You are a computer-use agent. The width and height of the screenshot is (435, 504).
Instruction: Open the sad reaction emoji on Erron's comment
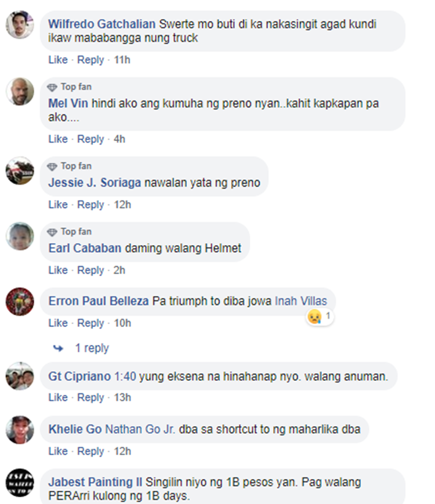tap(314, 316)
